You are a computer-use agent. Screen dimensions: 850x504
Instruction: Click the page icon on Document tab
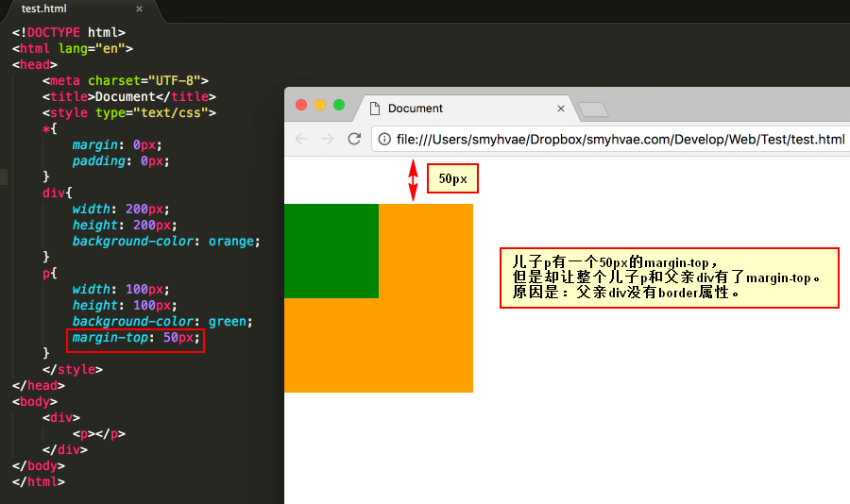click(374, 109)
